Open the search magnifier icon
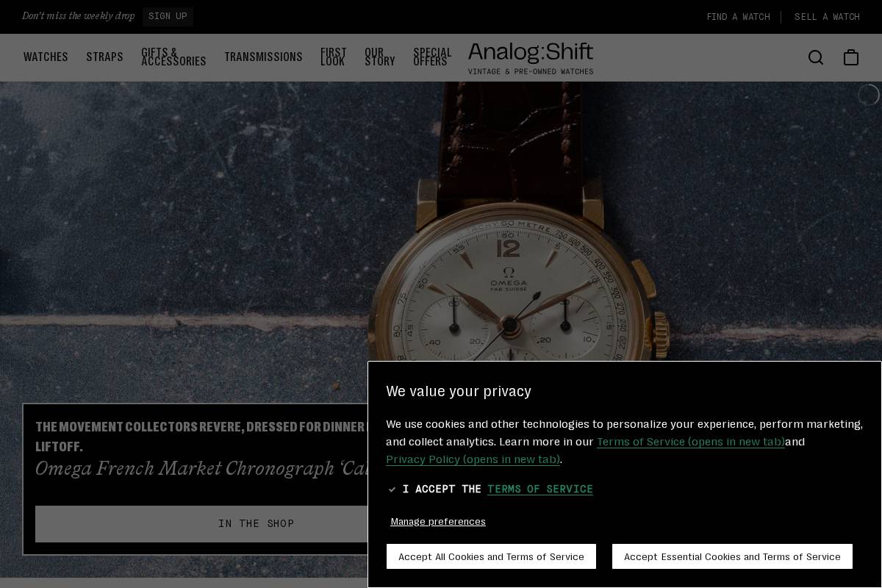This screenshot has width=882, height=588. (x=816, y=57)
